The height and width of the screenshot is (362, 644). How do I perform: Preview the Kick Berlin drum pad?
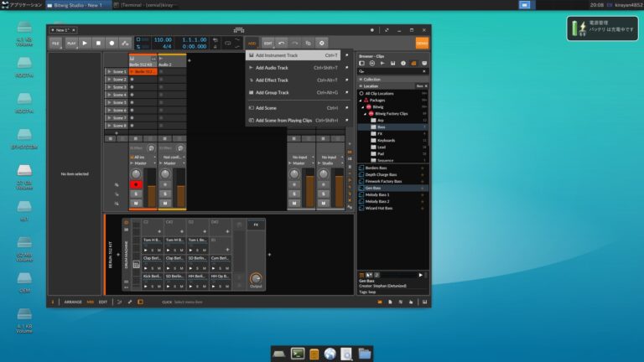(x=145, y=286)
